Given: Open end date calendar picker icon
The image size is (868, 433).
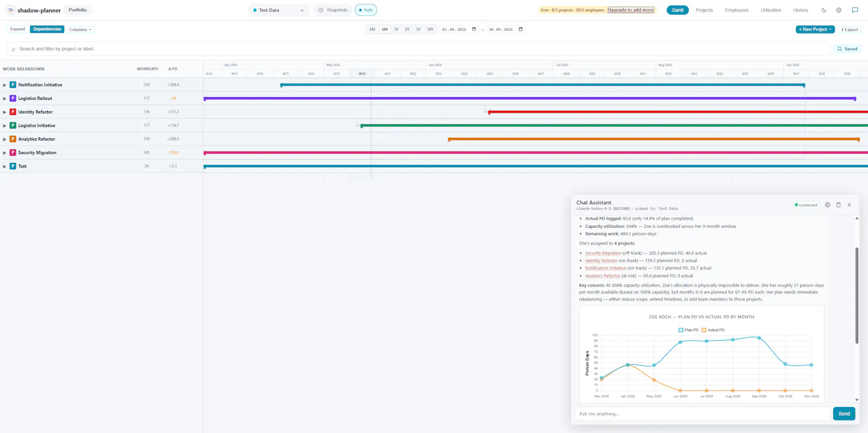Looking at the screenshot, I should [521, 29].
